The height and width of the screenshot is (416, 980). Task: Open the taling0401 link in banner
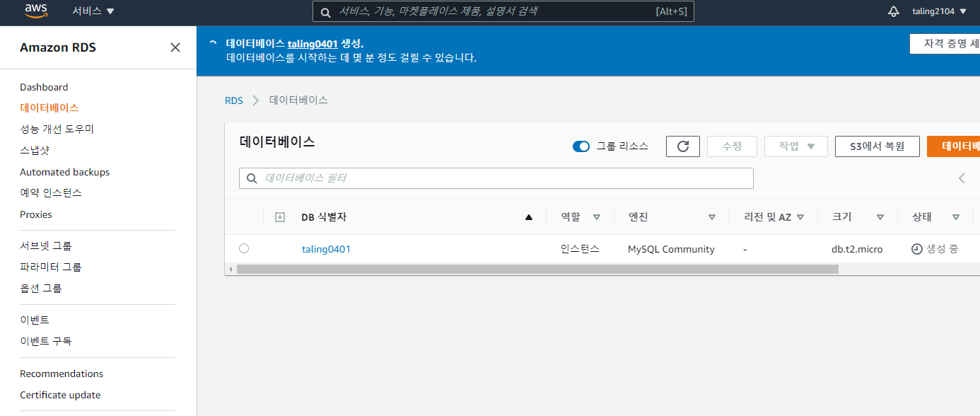coord(313,43)
